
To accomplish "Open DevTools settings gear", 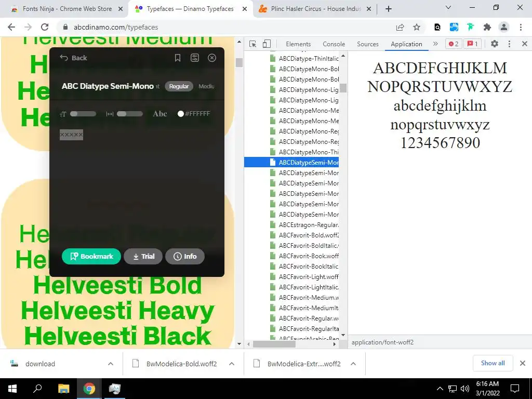I will 495,44.
